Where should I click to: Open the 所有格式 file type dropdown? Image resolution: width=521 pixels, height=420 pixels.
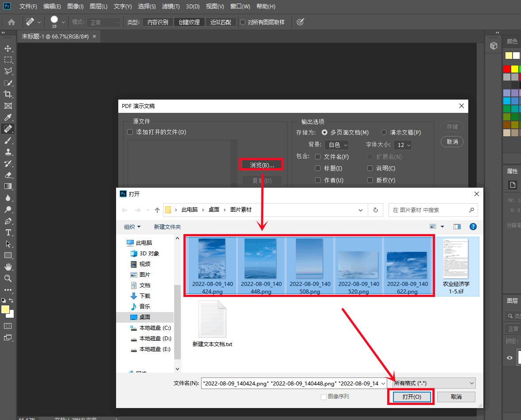(x=431, y=383)
